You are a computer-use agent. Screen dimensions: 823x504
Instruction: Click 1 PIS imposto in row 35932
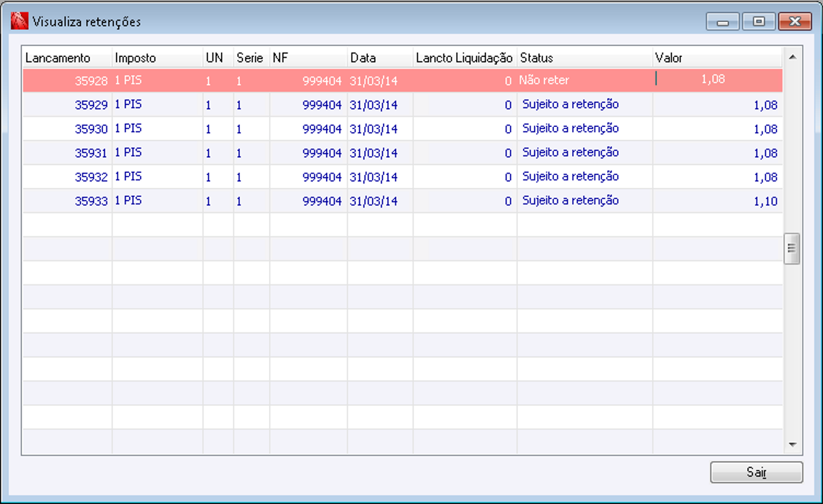coord(128,177)
